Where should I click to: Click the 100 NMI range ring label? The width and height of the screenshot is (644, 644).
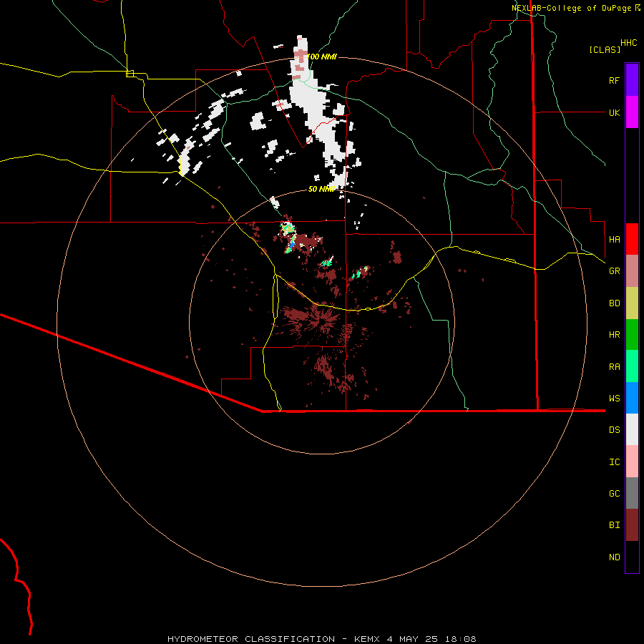322,57
